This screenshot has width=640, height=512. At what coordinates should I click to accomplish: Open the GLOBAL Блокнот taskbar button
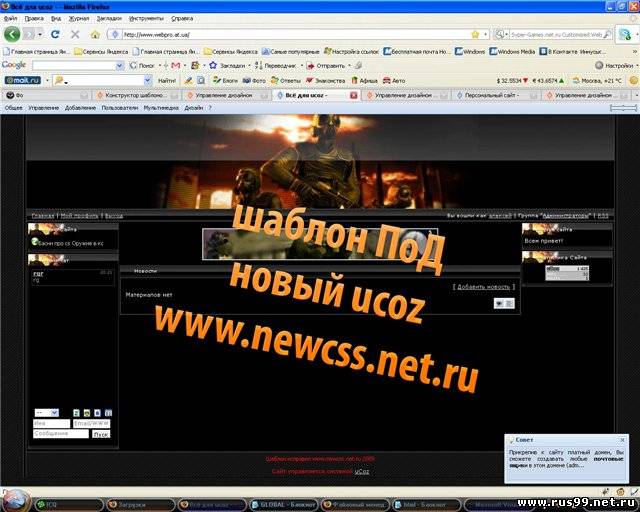coord(283,505)
